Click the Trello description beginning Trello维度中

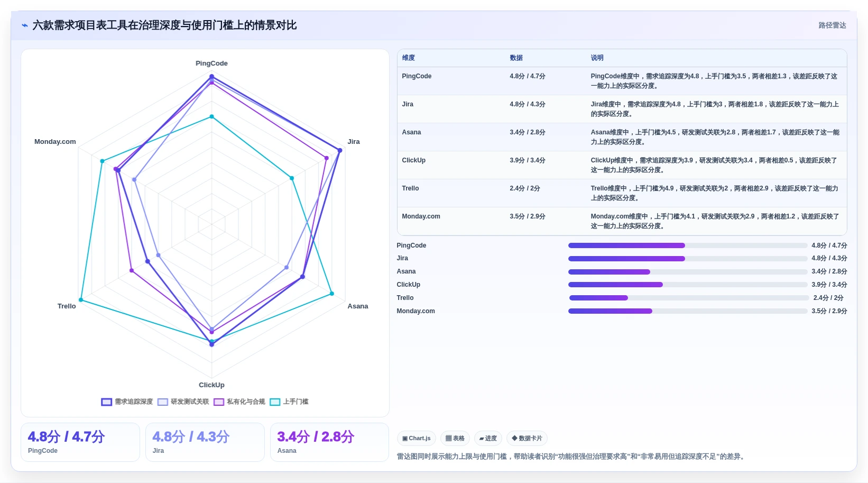714,193
